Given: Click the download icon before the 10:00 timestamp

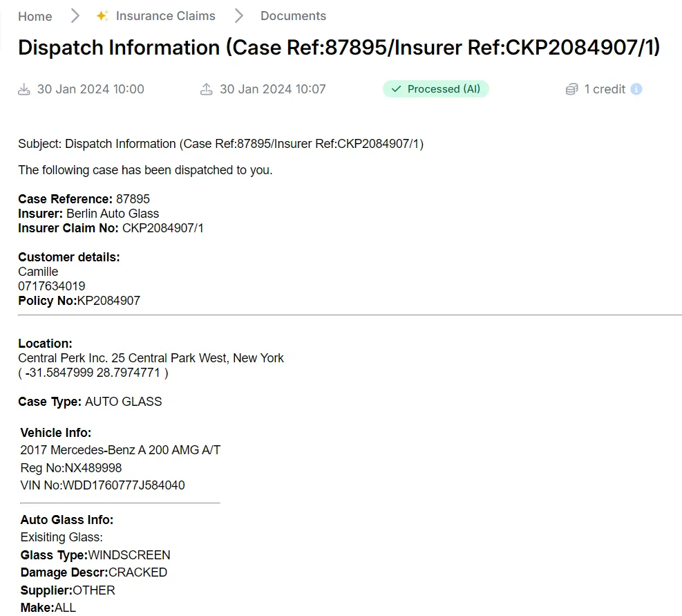Looking at the screenshot, I should pyautogui.click(x=23, y=88).
